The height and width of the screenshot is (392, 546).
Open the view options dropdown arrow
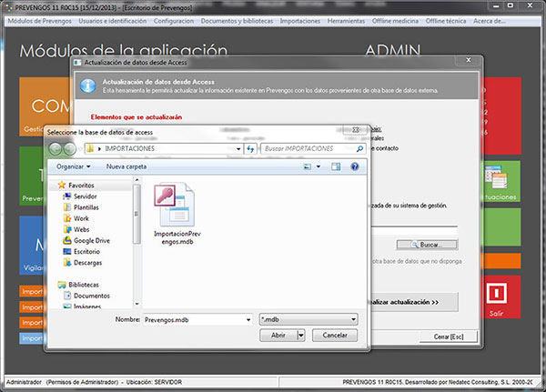pyautogui.click(x=318, y=166)
